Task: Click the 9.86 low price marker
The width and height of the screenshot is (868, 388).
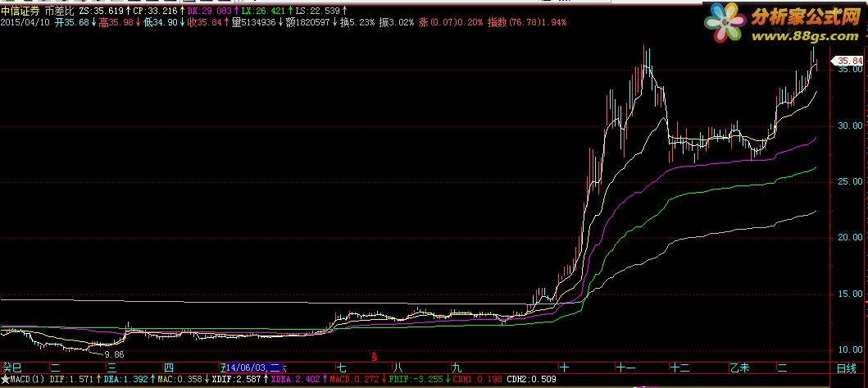Action: pyautogui.click(x=114, y=354)
